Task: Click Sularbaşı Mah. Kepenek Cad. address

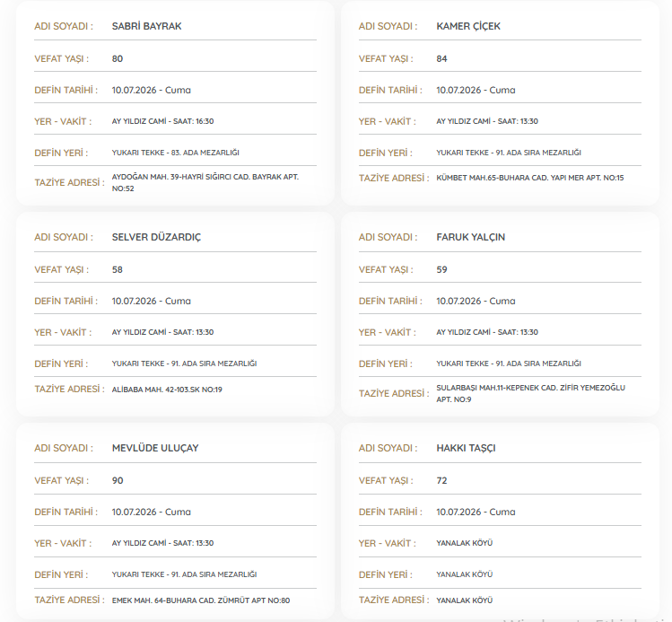Action: click(x=530, y=393)
